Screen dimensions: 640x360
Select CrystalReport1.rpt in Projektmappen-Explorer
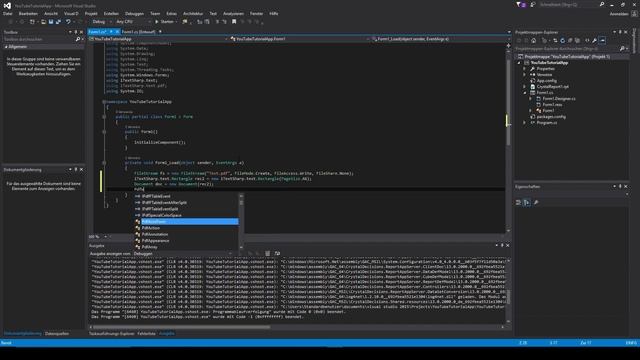553,87
